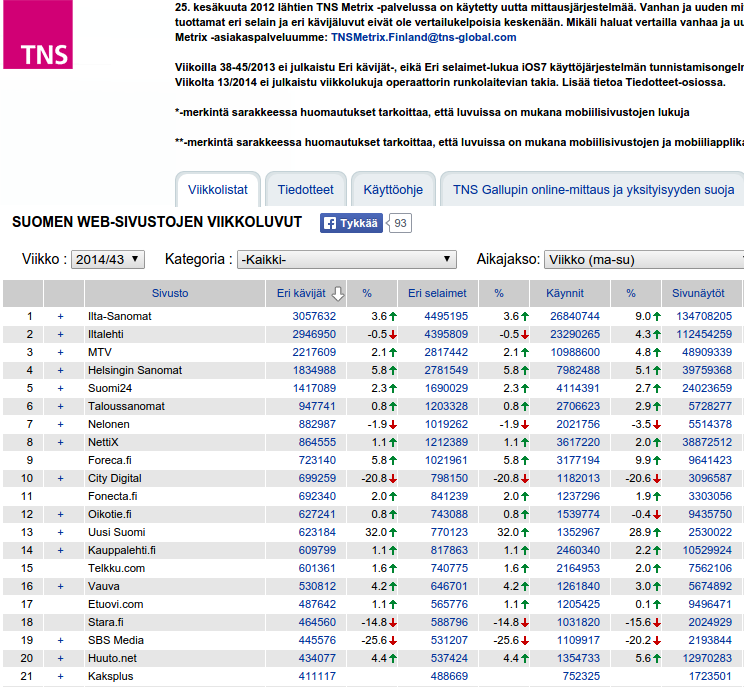Expand the Nelonen row plus sign
The image size is (744, 687).
coord(60,425)
